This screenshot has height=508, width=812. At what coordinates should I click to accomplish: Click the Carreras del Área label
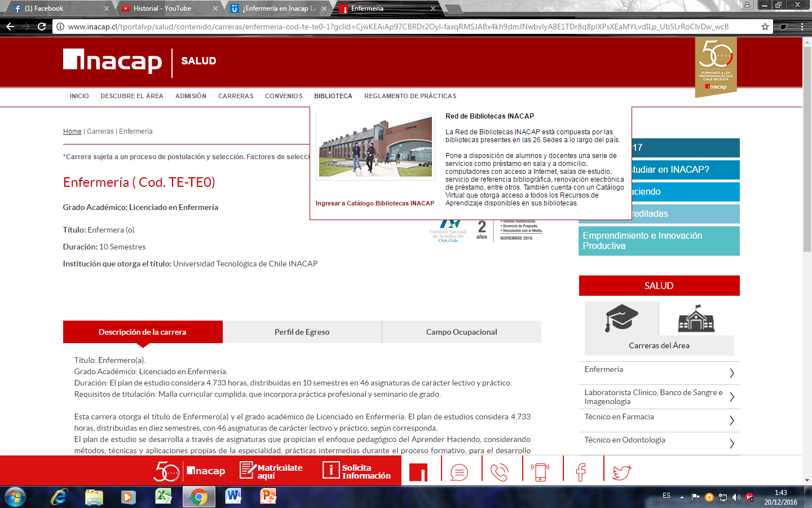(659, 345)
